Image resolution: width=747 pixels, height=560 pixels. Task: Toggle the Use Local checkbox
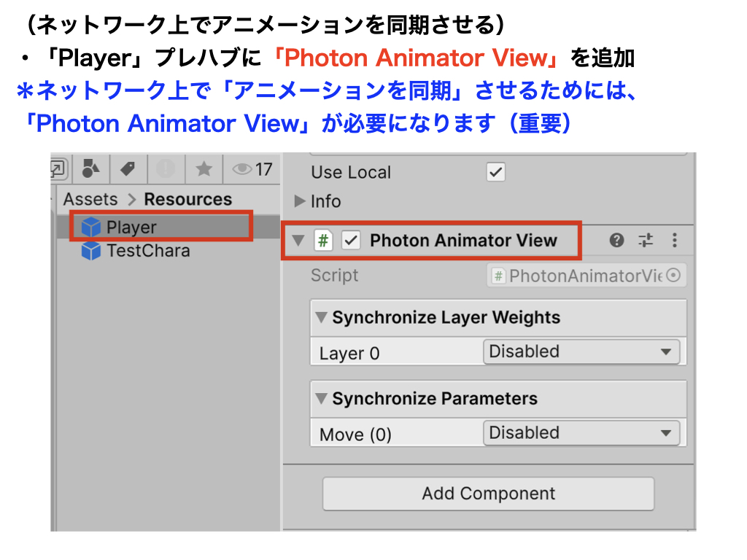coord(496,172)
